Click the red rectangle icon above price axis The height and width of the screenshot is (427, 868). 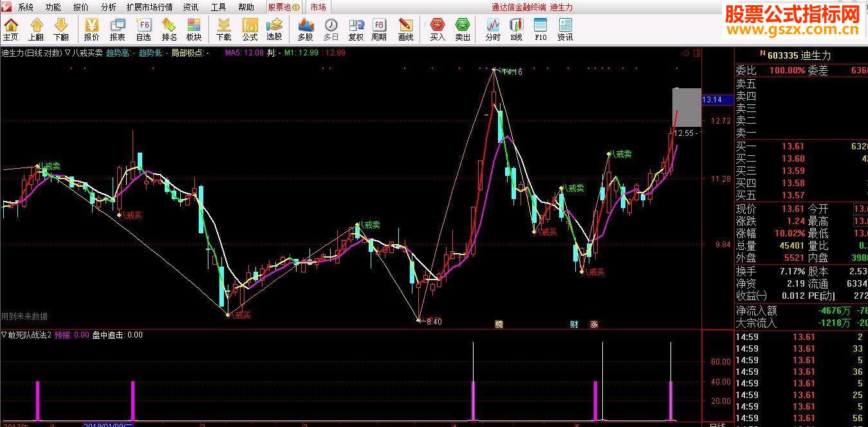pos(697,53)
